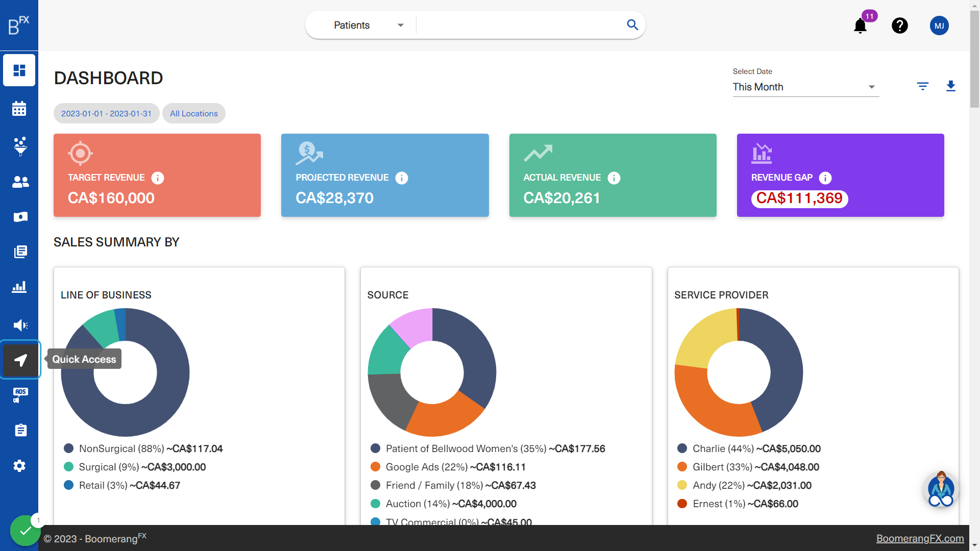Click the scrollbar down arrow

click(974, 545)
